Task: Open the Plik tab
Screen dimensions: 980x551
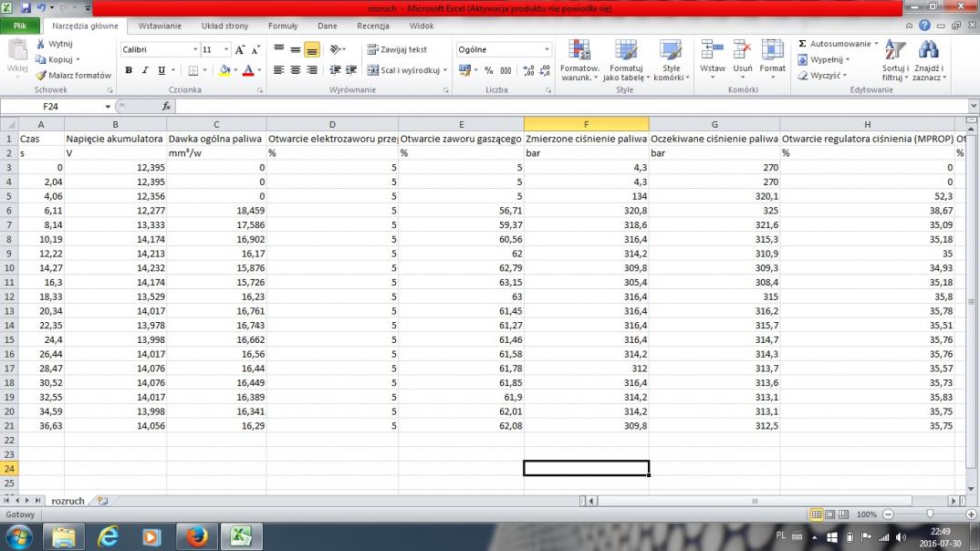Action: 20,26
